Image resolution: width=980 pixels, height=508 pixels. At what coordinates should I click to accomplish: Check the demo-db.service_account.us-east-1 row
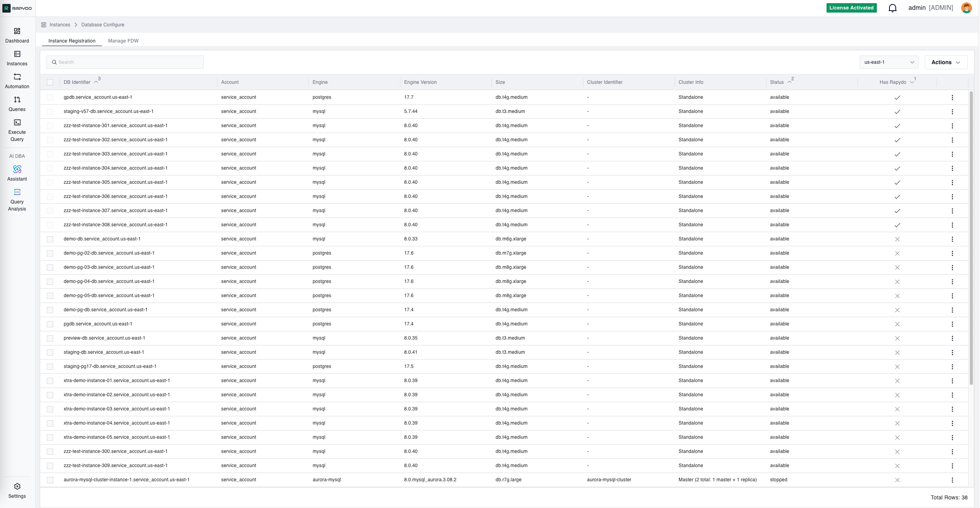tap(50, 239)
